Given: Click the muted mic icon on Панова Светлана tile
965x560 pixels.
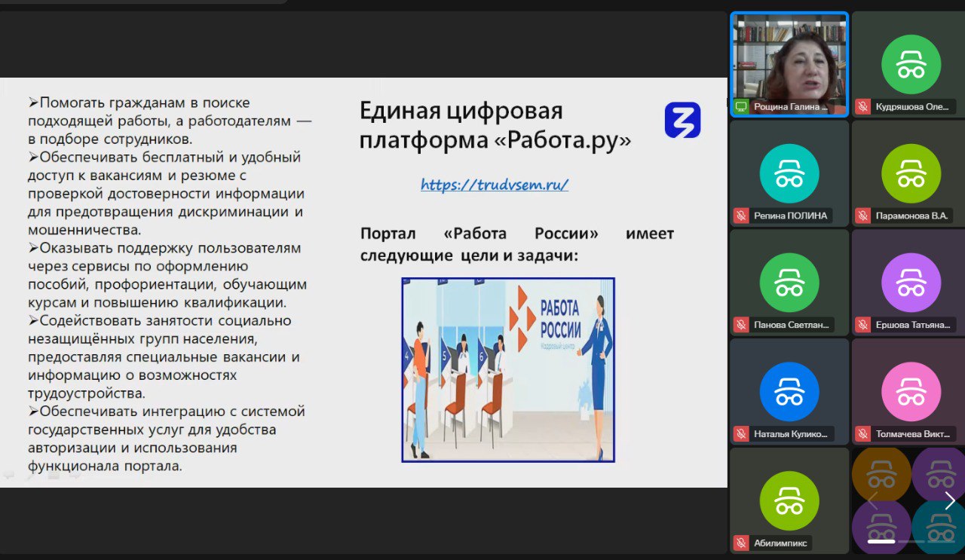Looking at the screenshot, I should click(742, 325).
